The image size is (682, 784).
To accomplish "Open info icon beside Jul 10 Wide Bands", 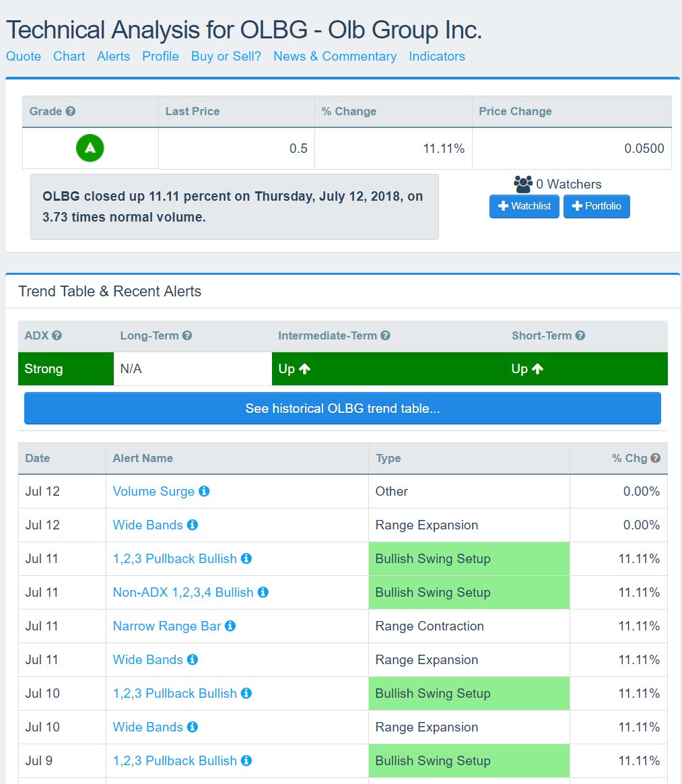I will pyautogui.click(x=193, y=727).
